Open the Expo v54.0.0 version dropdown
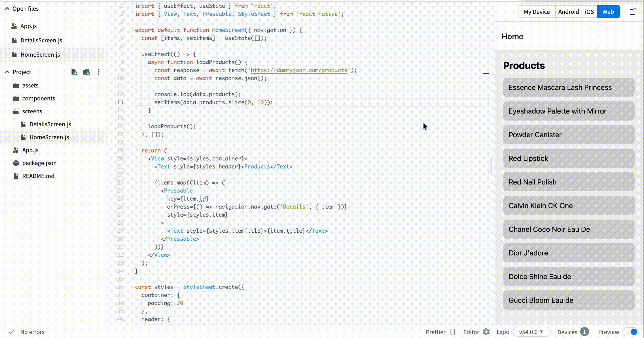The image size is (644, 338). (531, 332)
